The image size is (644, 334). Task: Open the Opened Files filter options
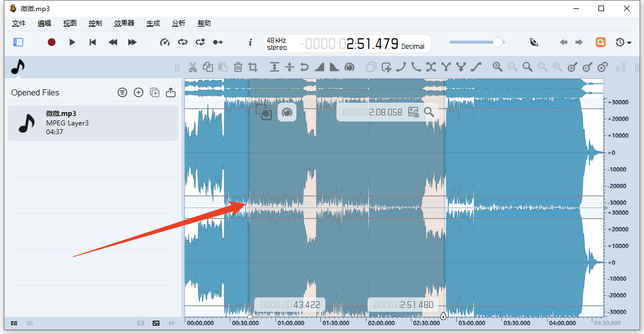click(123, 93)
